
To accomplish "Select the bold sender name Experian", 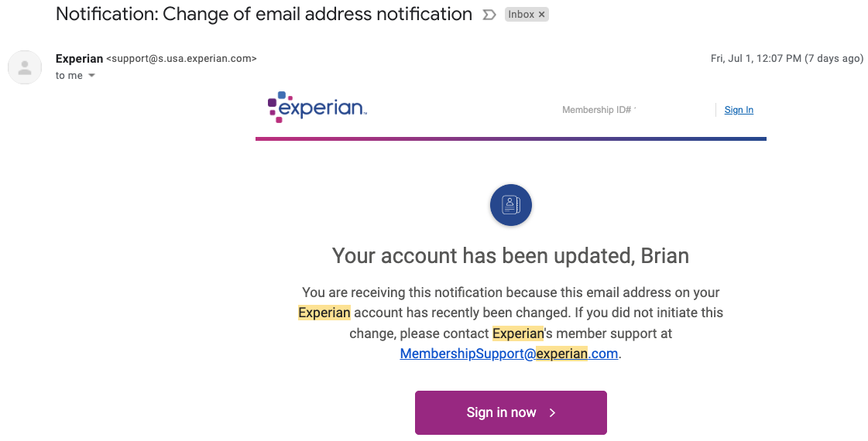I will pyautogui.click(x=79, y=59).
